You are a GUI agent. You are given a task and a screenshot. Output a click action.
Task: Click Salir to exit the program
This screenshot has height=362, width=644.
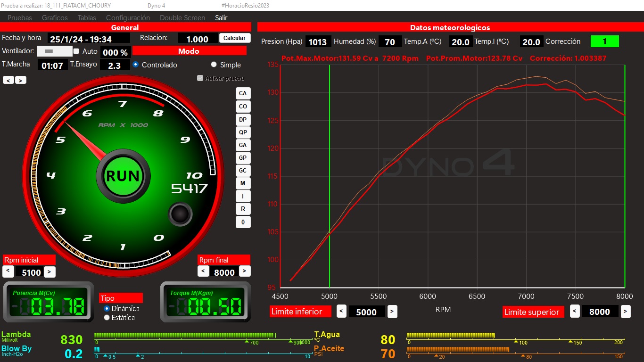(x=221, y=18)
